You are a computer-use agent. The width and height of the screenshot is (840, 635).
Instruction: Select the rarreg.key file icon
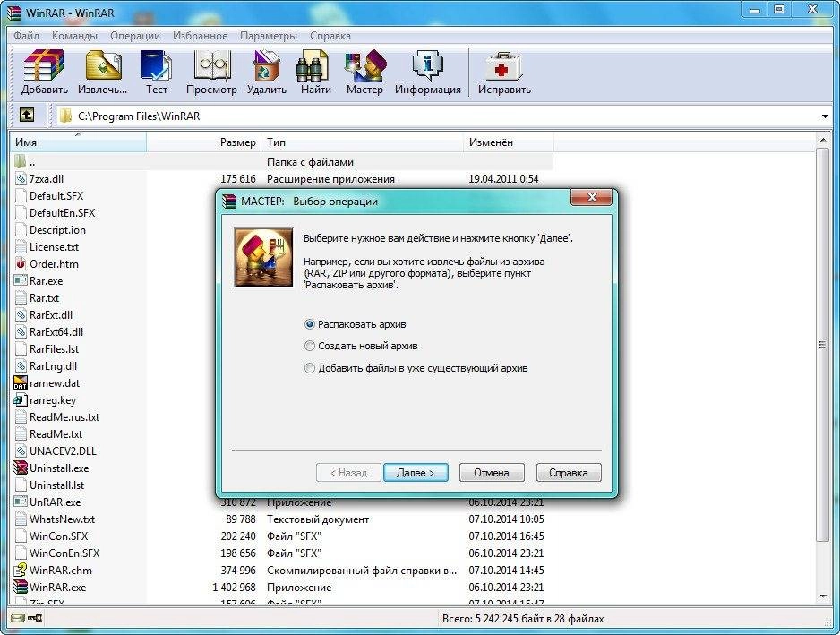(x=21, y=399)
